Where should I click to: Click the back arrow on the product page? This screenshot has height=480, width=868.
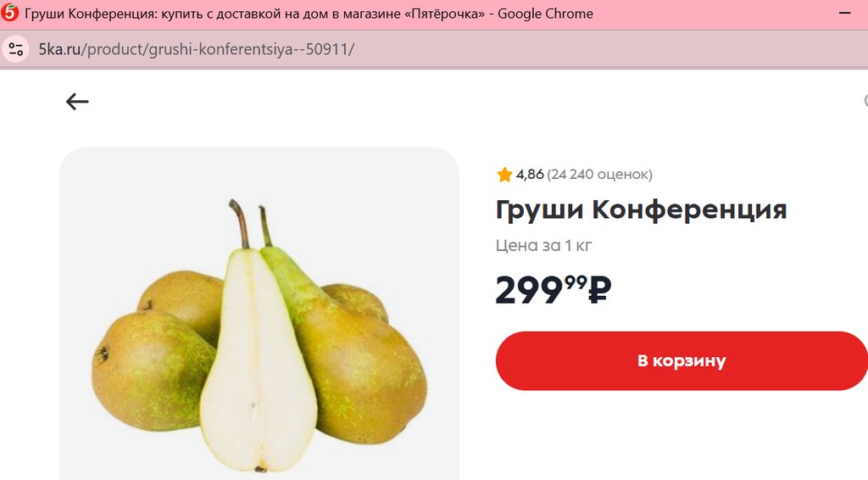pos(77,102)
